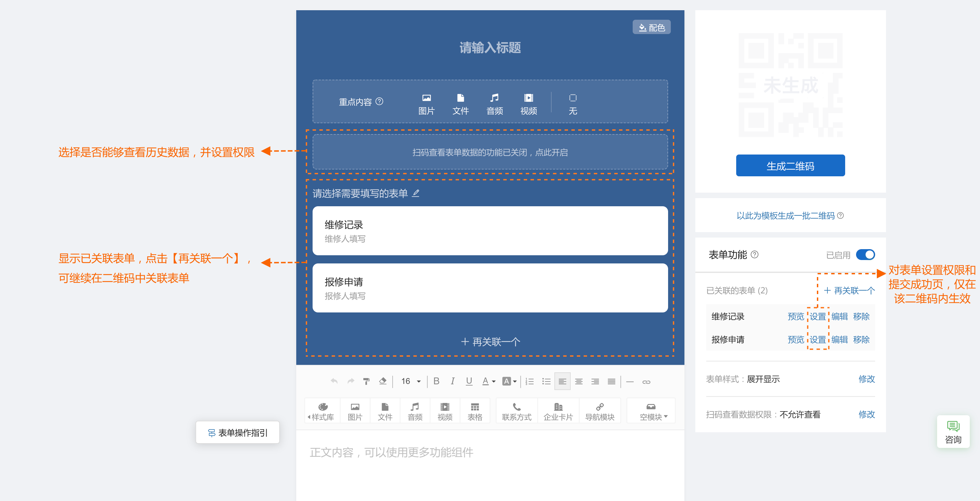Preview the 报修申请 form
The image size is (980, 501).
(x=795, y=339)
